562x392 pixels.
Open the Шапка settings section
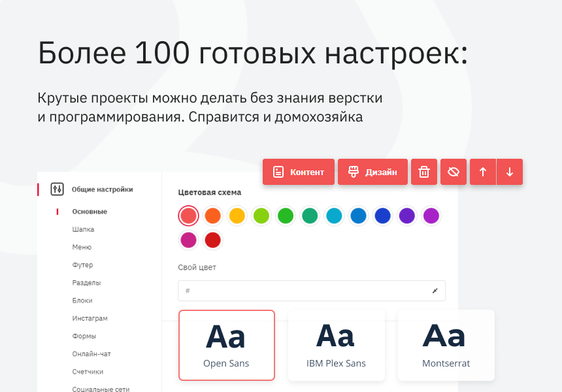click(x=83, y=229)
